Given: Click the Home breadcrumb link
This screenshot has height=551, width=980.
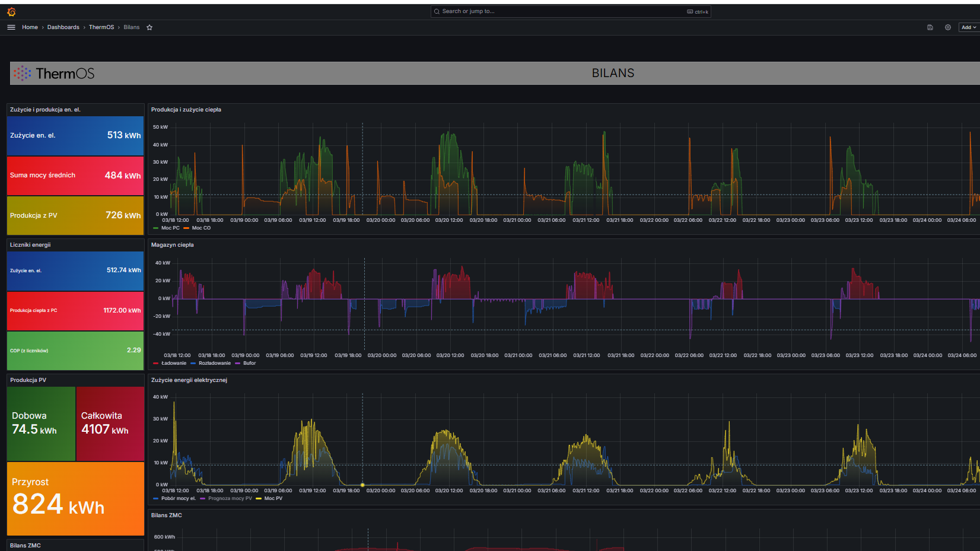Looking at the screenshot, I should [x=30, y=27].
